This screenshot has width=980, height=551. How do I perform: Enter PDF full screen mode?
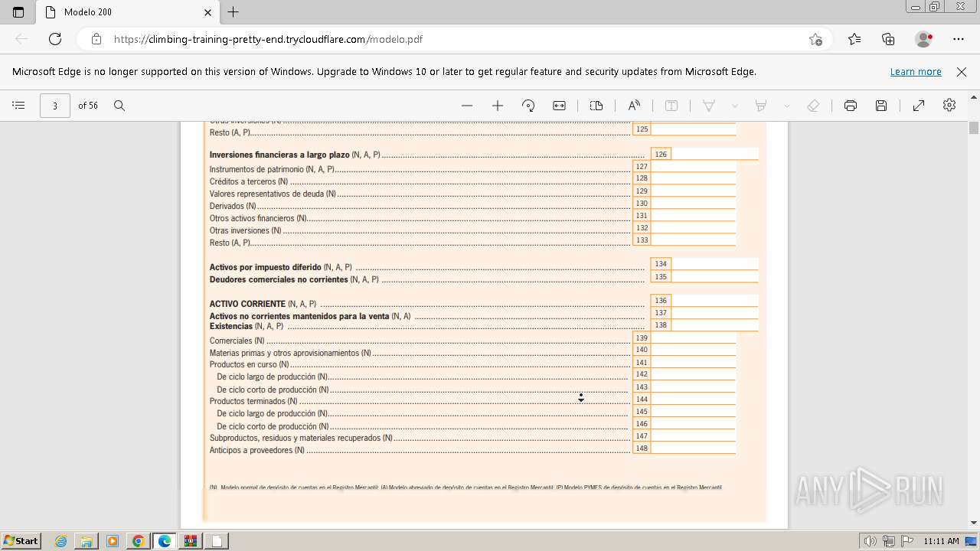919,106
